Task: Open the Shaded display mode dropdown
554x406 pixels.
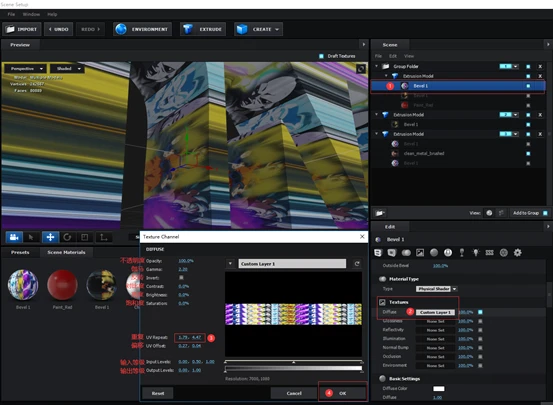Action: pyautogui.click(x=67, y=69)
